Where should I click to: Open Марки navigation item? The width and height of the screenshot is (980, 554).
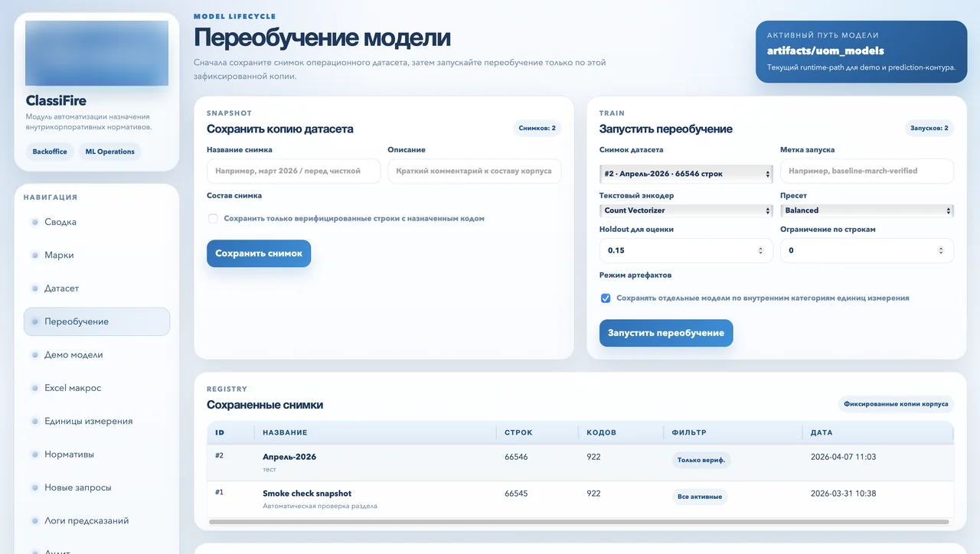tap(96, 255)
